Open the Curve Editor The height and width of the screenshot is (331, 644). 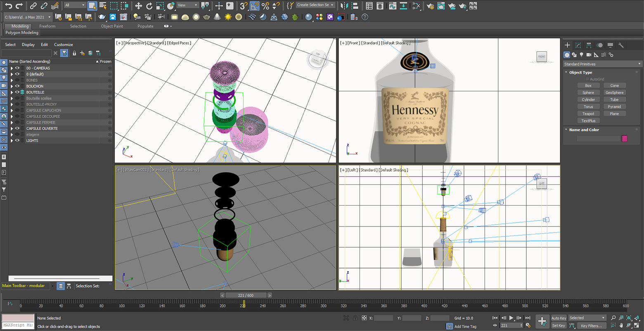393,6
